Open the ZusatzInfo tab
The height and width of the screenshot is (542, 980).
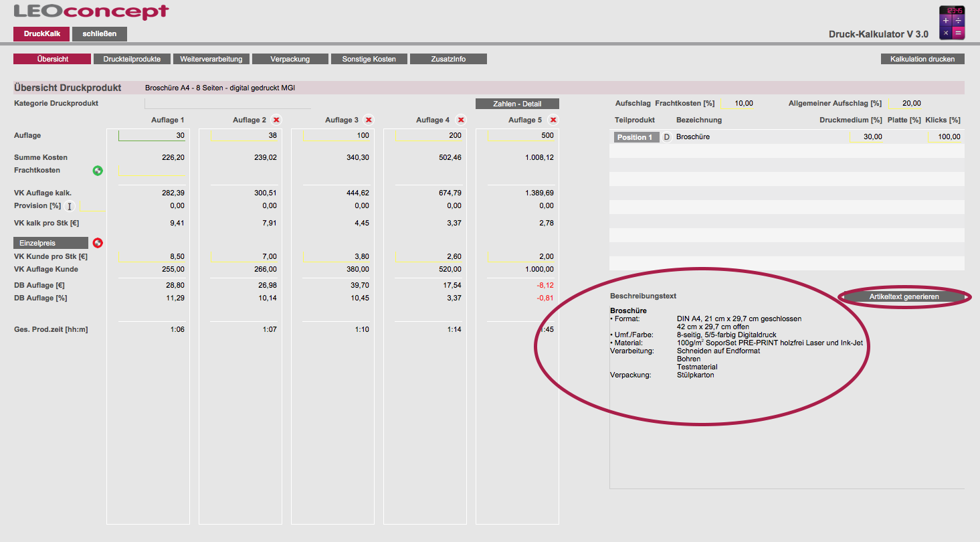tap(448, 59)
